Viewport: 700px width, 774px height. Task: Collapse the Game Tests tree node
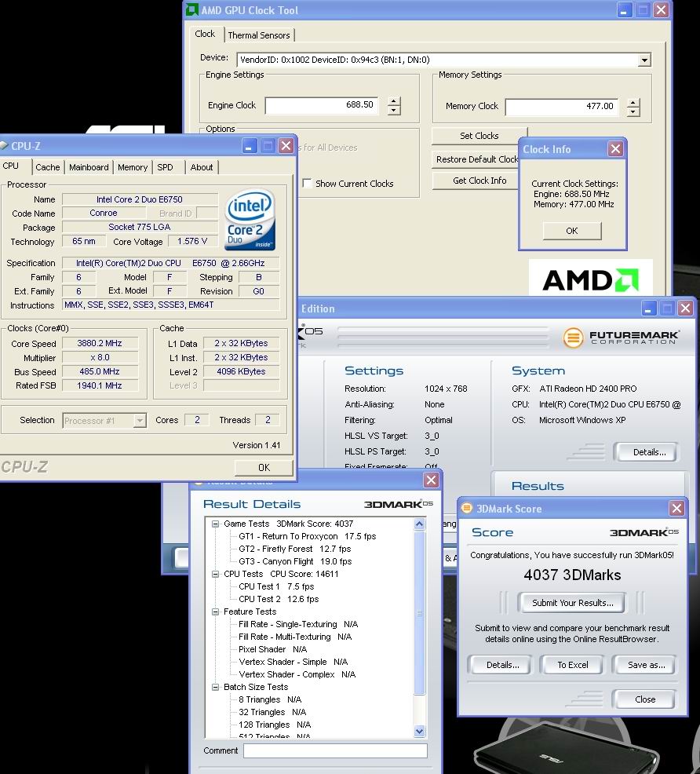coord(215,524)
